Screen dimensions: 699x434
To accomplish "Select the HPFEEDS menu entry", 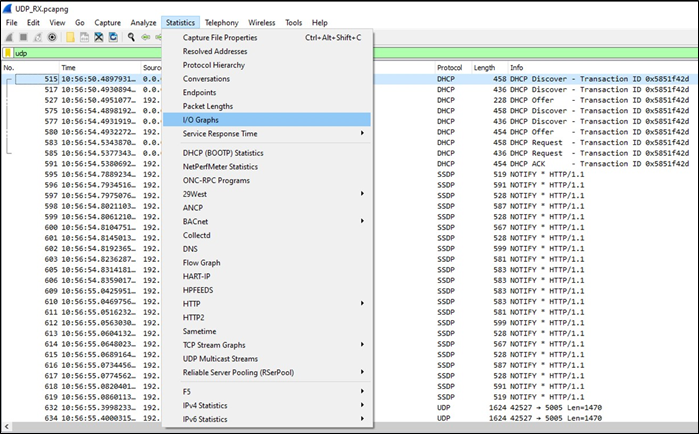I will (267, 290).
